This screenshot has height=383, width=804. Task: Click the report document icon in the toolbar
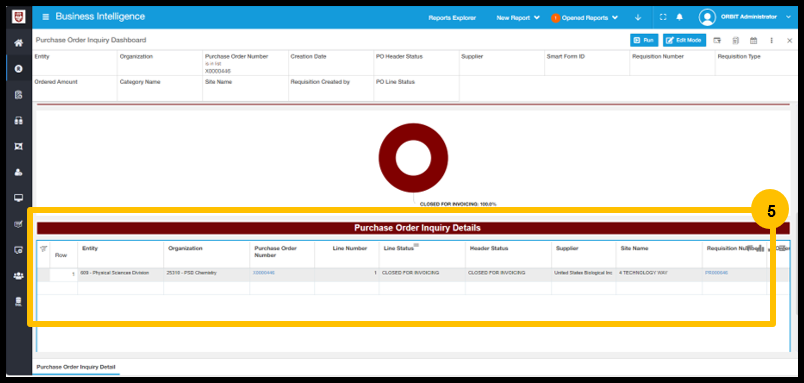tap(735, 41)
